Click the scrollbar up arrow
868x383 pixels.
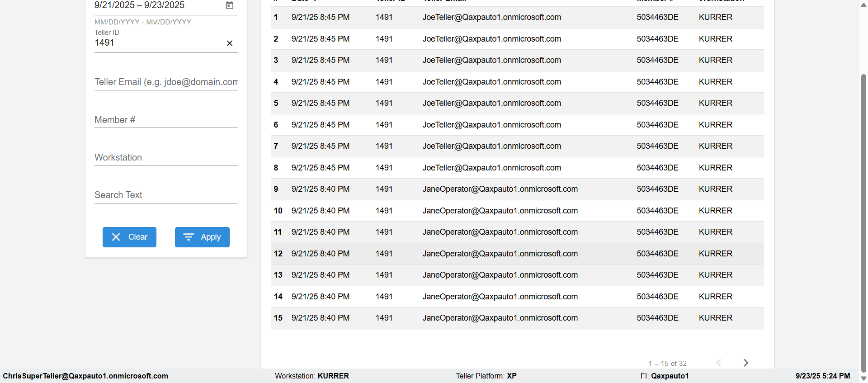pos(863,5)
